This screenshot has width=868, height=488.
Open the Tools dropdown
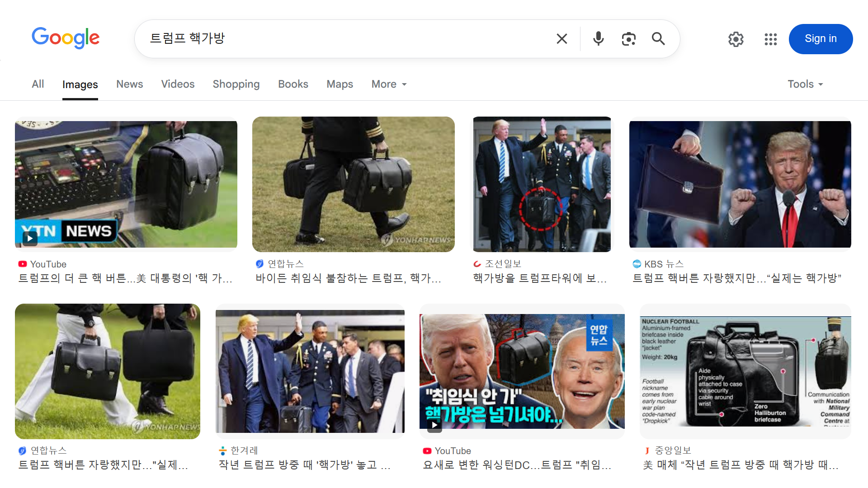805,84
